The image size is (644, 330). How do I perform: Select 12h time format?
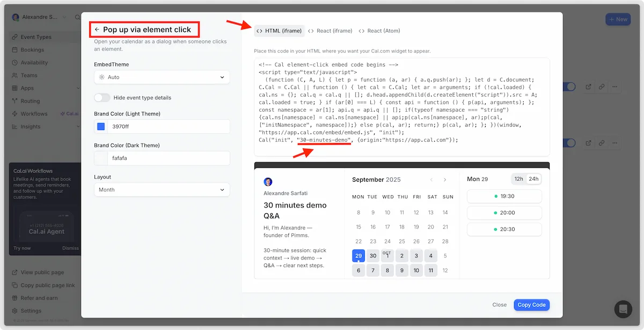coord(518,179)
